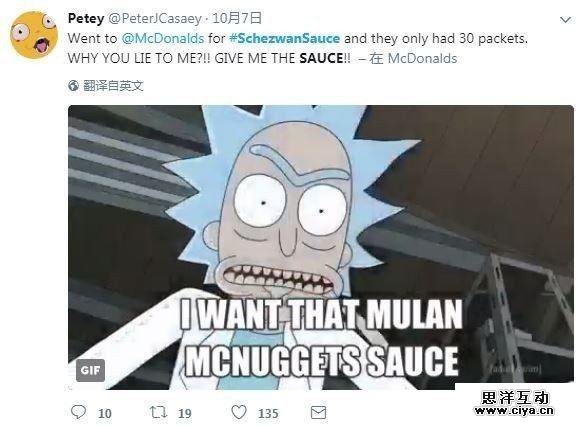Click the www.ciya.cn watermark

[514, 410]
